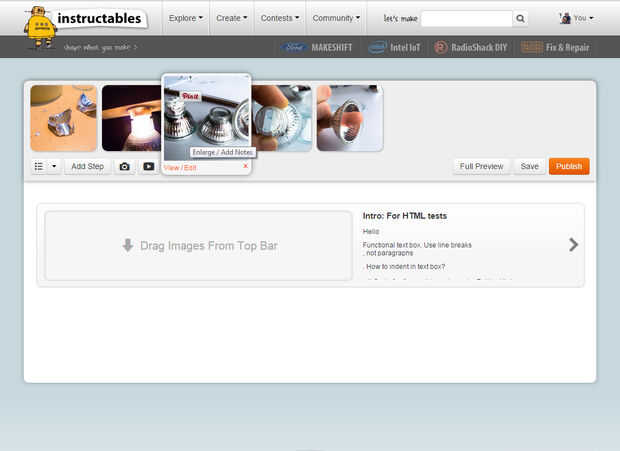This screenshot has height=451, width=620.
Task: Expand the step list dropdown arrow
Action: 54,166
